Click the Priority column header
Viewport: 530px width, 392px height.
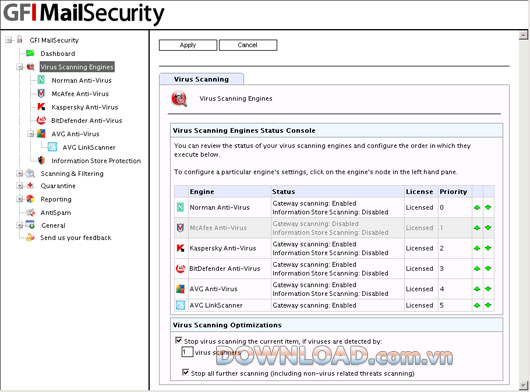coord(455,192)
